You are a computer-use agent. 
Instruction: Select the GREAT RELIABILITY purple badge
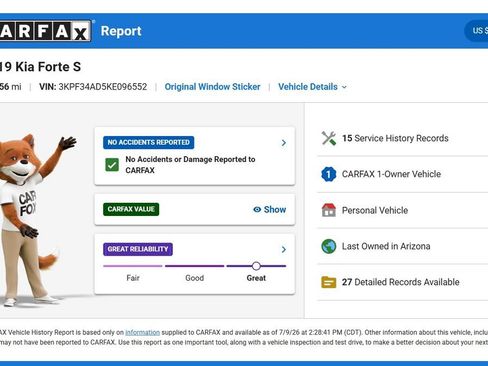pyautogui.click(x=138, y=249)
